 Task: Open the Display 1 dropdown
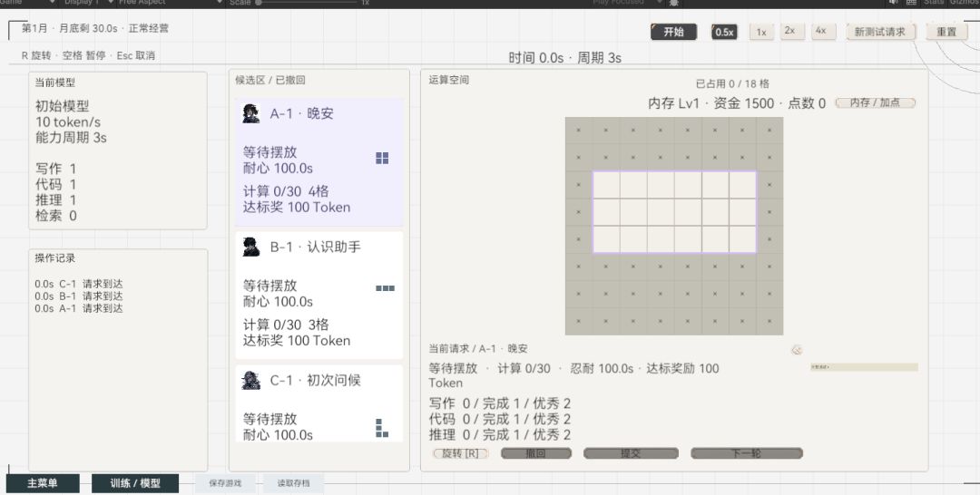pyautogui.click(x=85, y=3)
